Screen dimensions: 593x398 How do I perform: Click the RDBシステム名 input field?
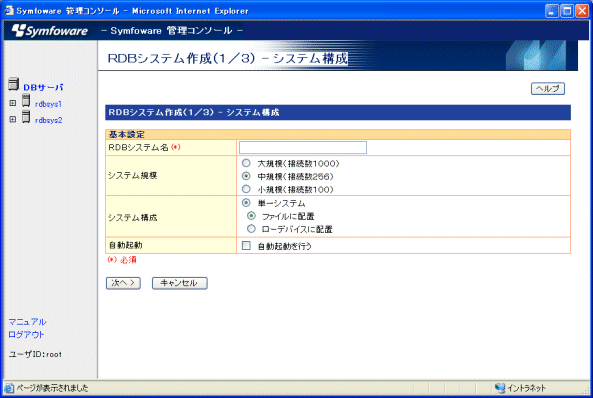[x=303, y=148]
